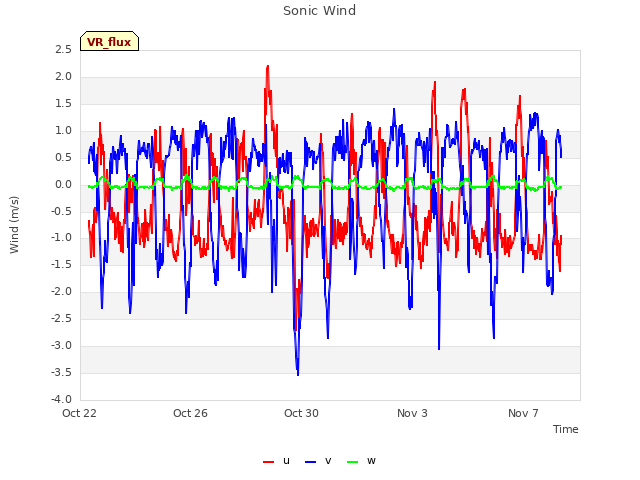Click the Nov 7 tick label

[x=523, y=413]
